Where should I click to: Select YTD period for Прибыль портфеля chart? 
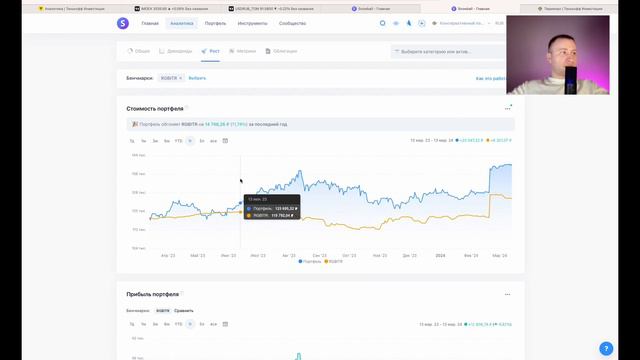(x=178, y=324)
